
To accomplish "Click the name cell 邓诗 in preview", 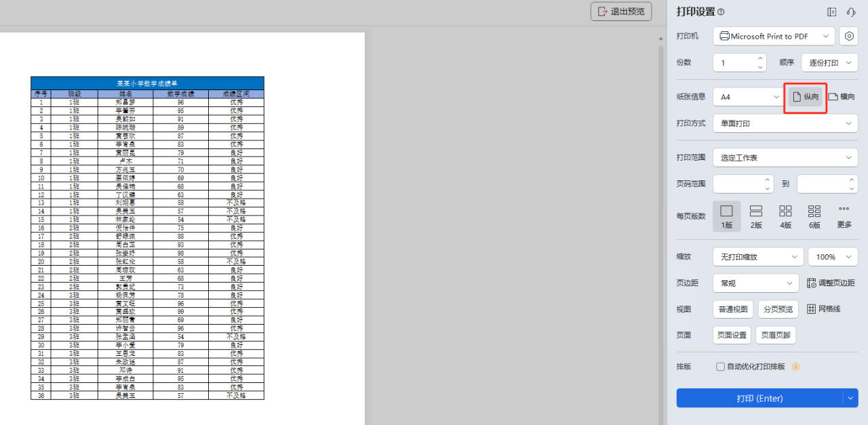I will pos(125,370).
